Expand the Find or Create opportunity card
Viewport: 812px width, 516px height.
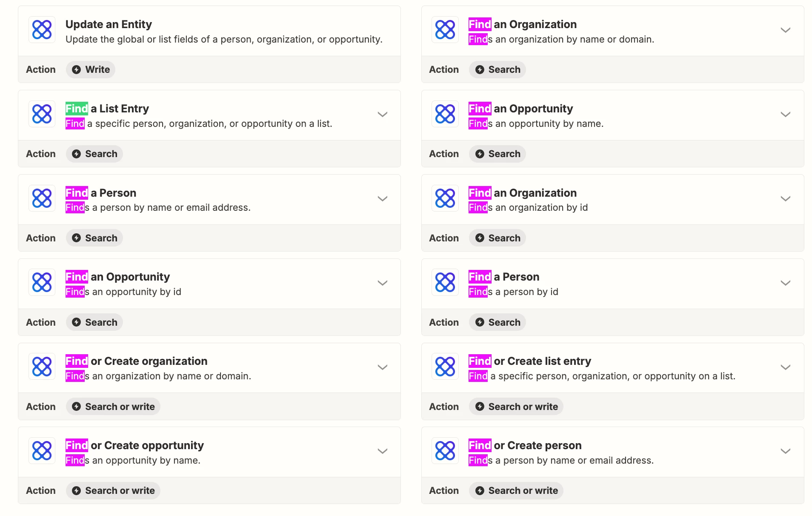[383, 451]
